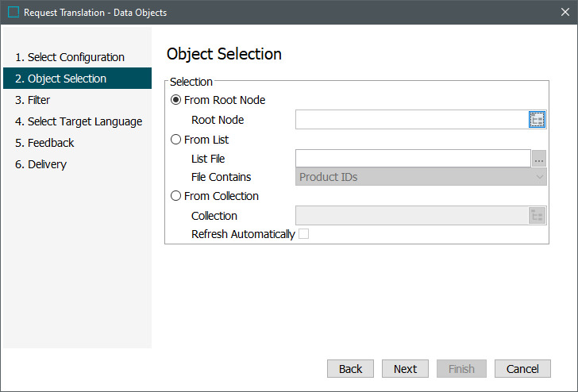Click Next to continue the wizard
This screenshot has width=578, height=392.
[405, 369]
